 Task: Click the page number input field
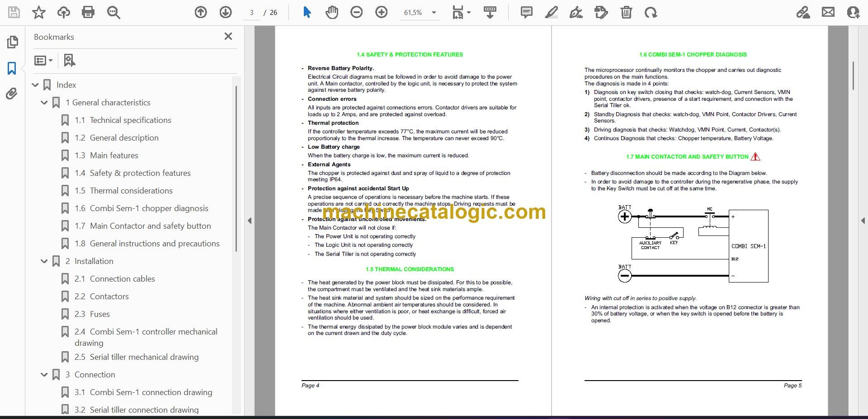[x=252, y=13]
